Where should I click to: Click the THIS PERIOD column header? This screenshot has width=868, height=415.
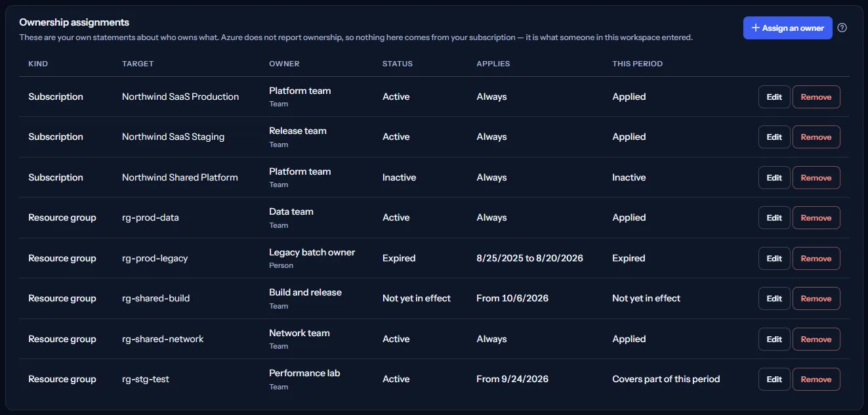point(637,64)
